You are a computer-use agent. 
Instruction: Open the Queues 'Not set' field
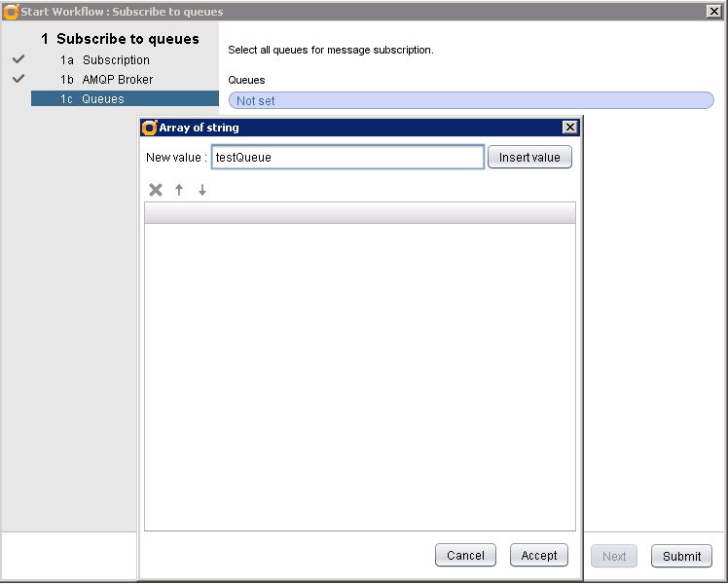click(471, 100)
